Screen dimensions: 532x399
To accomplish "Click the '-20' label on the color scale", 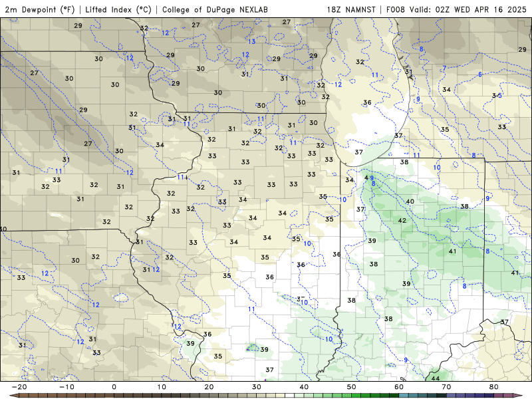I will click(19, 387).
